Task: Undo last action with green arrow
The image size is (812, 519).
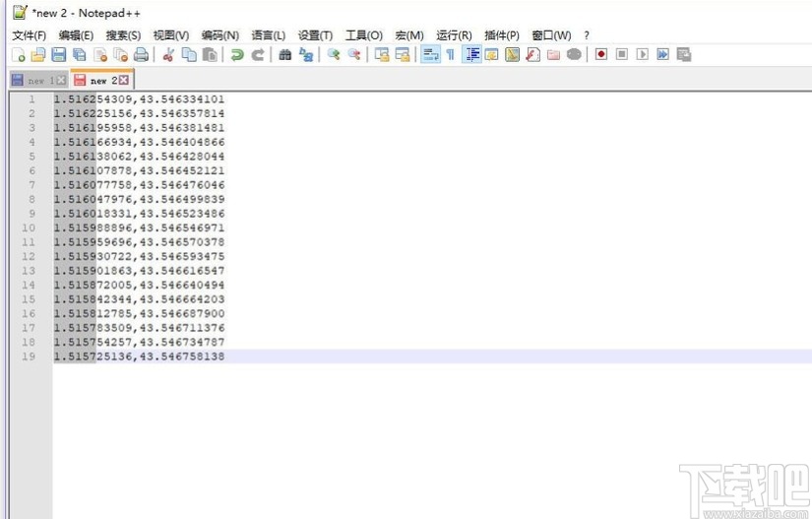Action: point(236,54)
